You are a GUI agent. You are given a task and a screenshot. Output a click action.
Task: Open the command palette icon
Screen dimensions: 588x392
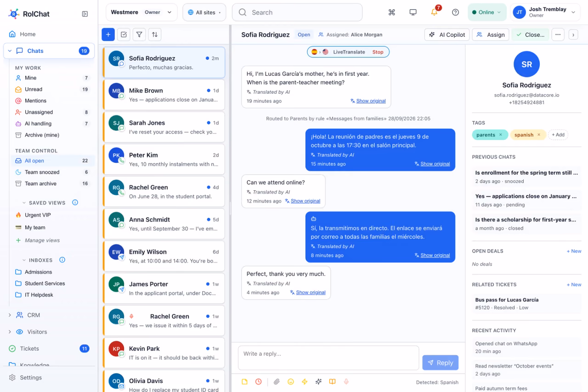click(392, 12)
